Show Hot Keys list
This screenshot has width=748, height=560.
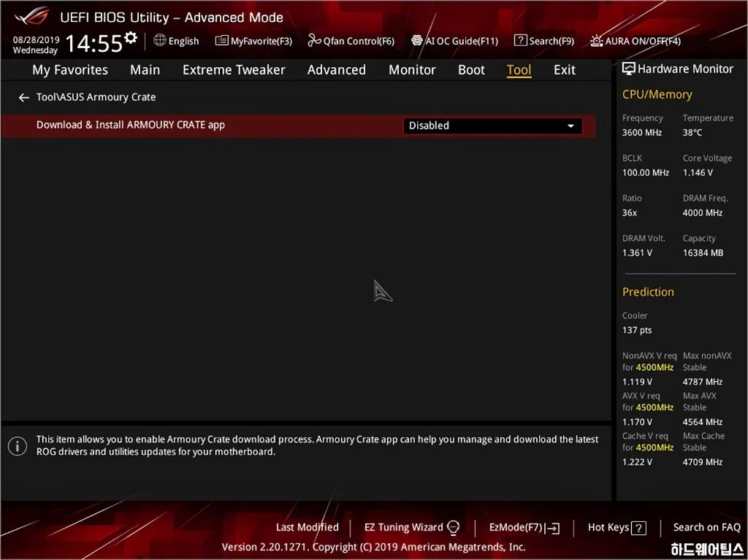click(617, 528)
